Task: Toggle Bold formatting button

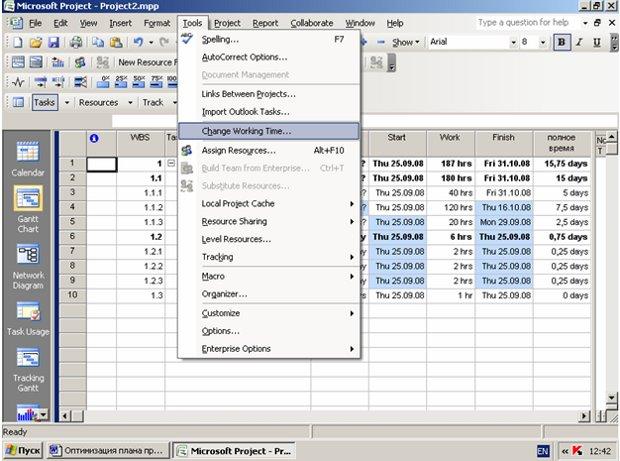Action: (x=562, y=42)
